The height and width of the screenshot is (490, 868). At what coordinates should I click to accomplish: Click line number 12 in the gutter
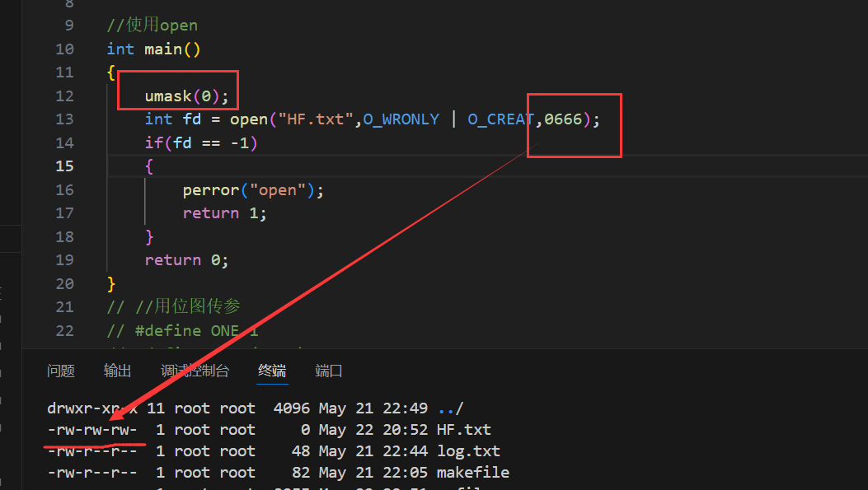pos(63,96)
